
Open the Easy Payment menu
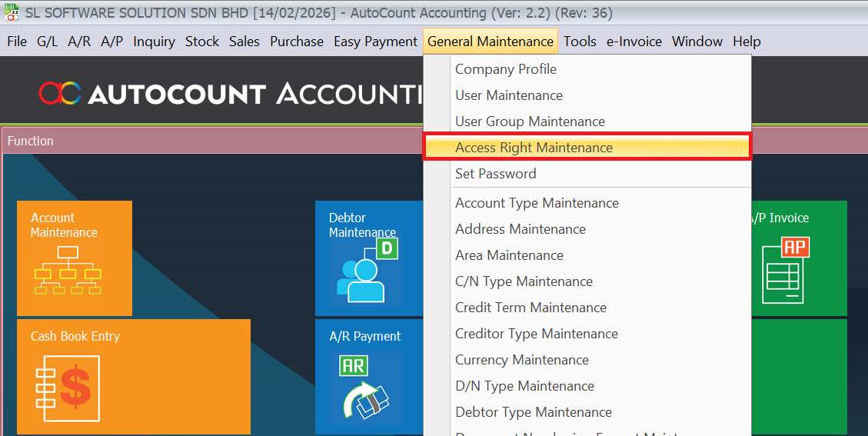pyautogui.click(x=375, y=42)
